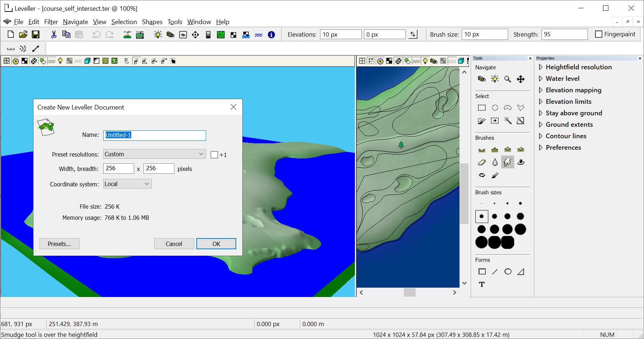Toggle the yellow circle-x button in left pane toolbar
644x339 pixels.
[15, 61]
